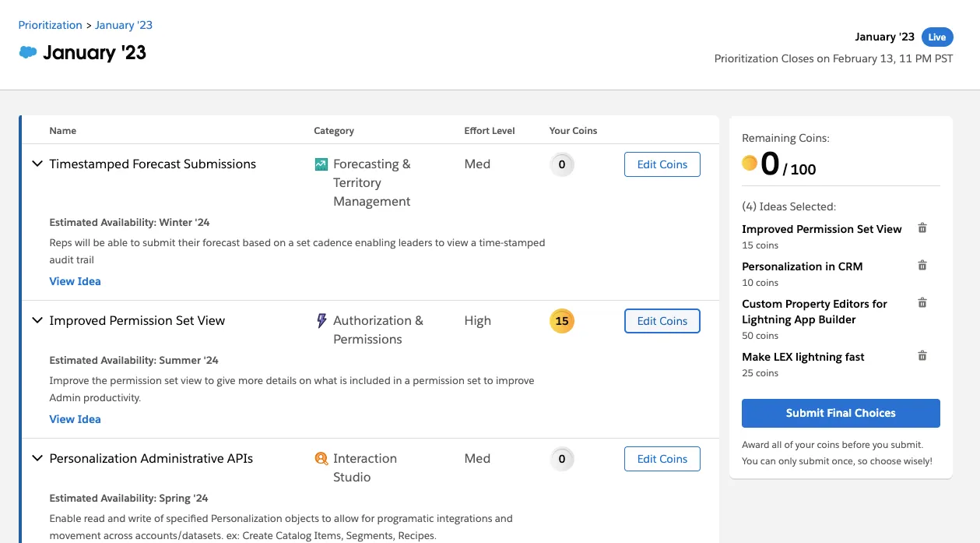Click the 50 coins label in the sidebar
980x543 pixels.
[760, 336]
